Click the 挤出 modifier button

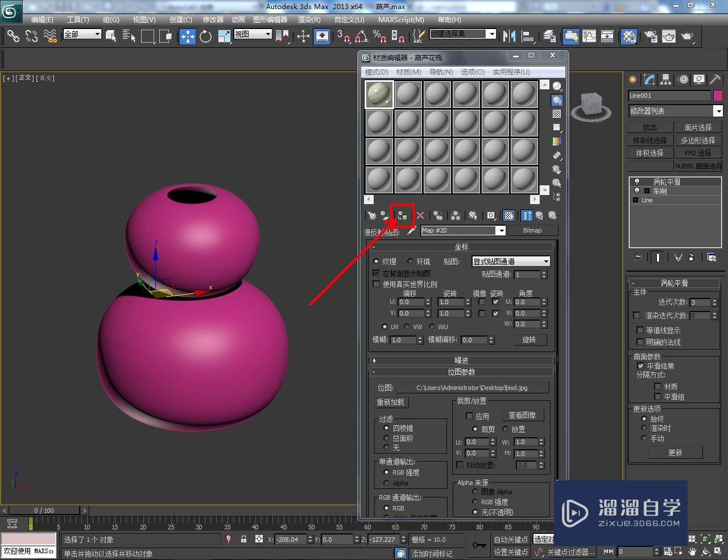(650, 127)
